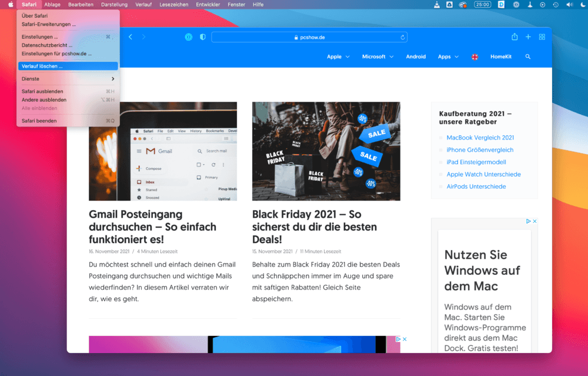Open Nutzen Sie Windows auf dem Mac ad
This screenshot has width=588, height=376.
[x=482, y=271]
